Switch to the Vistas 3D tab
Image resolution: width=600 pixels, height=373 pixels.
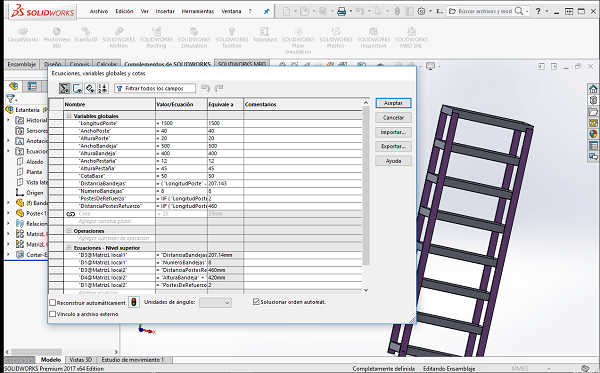click(x=81, y=360)
